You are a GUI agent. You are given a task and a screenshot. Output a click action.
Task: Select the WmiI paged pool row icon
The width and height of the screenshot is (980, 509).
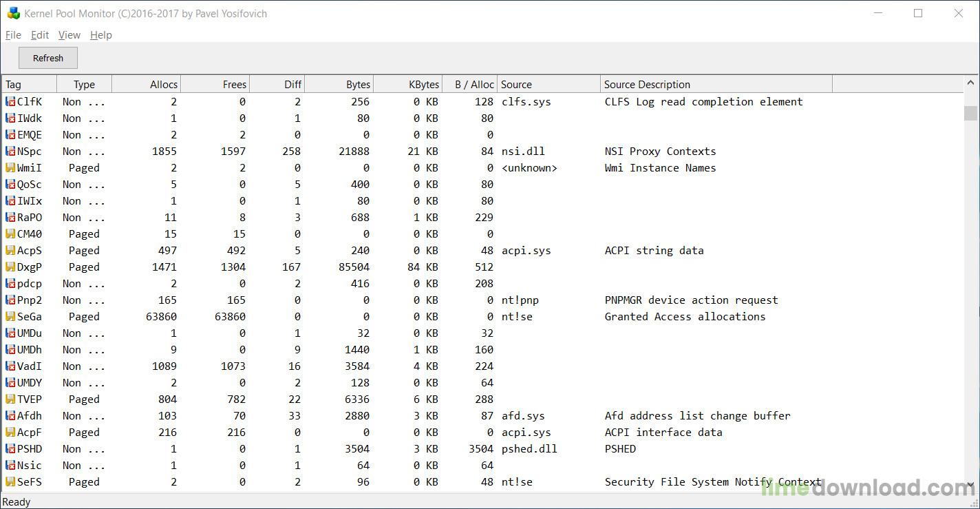coord(10,168)
